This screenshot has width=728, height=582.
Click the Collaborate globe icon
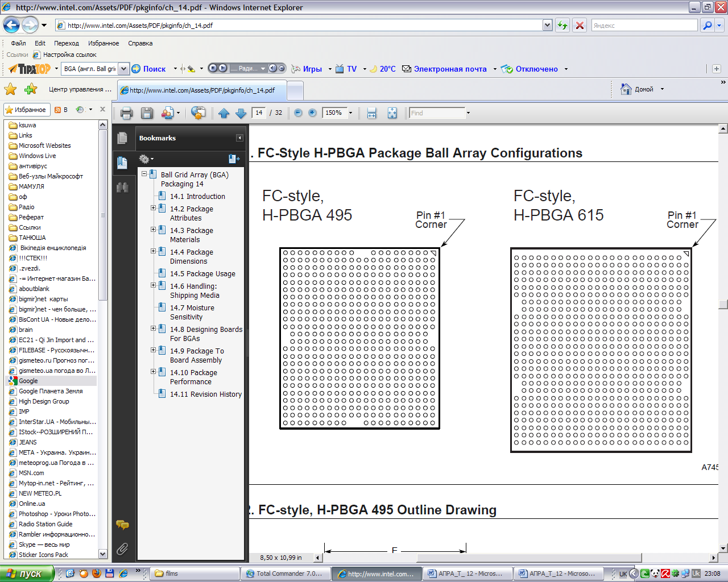(x=198, y=113)
